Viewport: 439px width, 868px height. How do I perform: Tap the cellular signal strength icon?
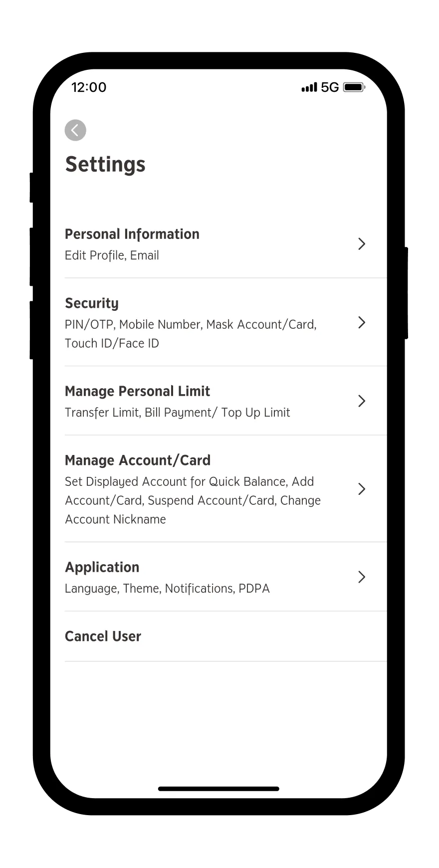pos(309,87)
